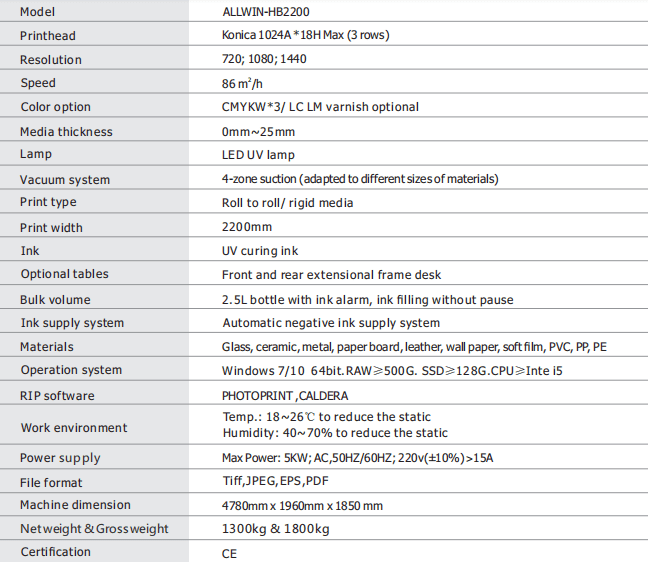
Task: Click the Optional tables label
Action: pos(64,274)
